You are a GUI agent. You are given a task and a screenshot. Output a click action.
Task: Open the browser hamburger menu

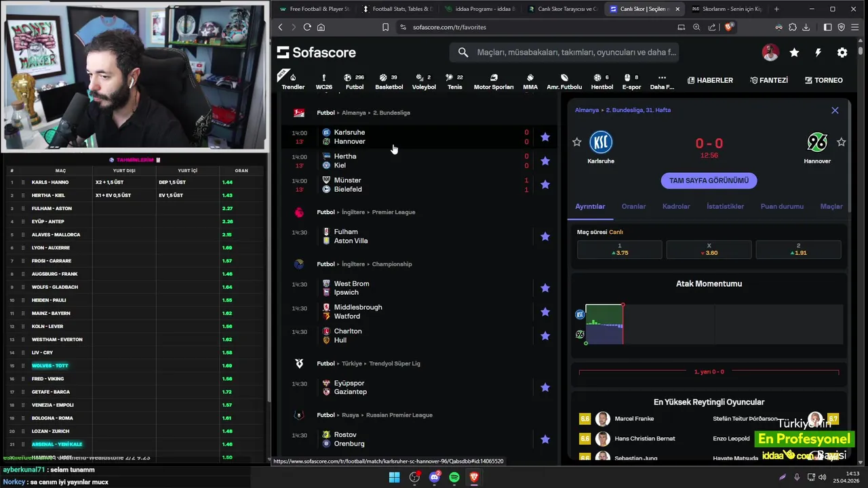(x=855, y=27)
